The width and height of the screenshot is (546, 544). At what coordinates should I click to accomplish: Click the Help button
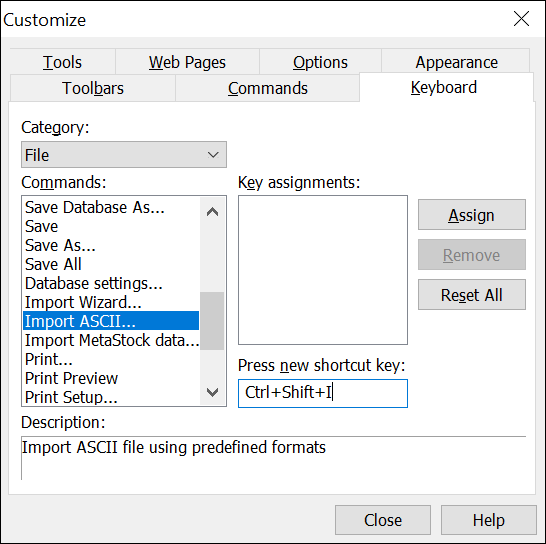click(x=489, y=520)
